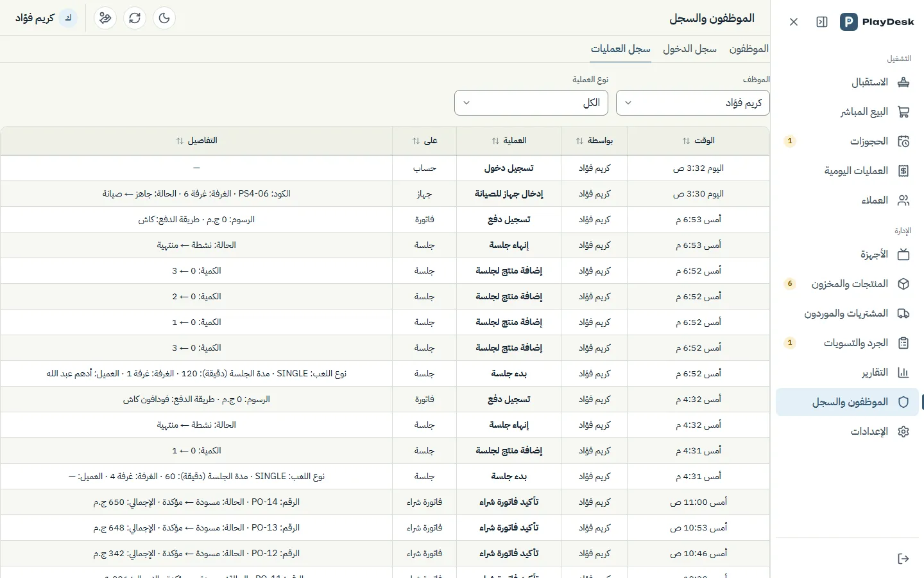This screenshot has width=924, height=578.
Task: Open العملاء customers icon
Action: tap(903, 200)
